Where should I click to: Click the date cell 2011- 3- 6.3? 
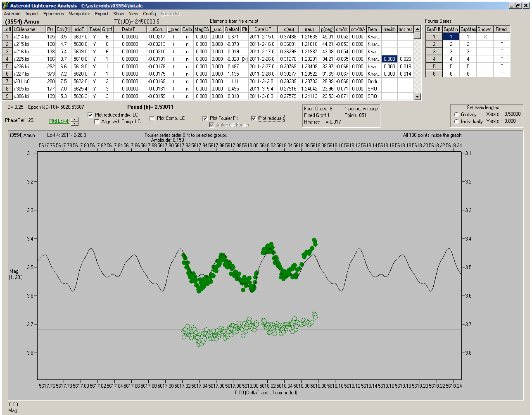click(x=263, y=96)
